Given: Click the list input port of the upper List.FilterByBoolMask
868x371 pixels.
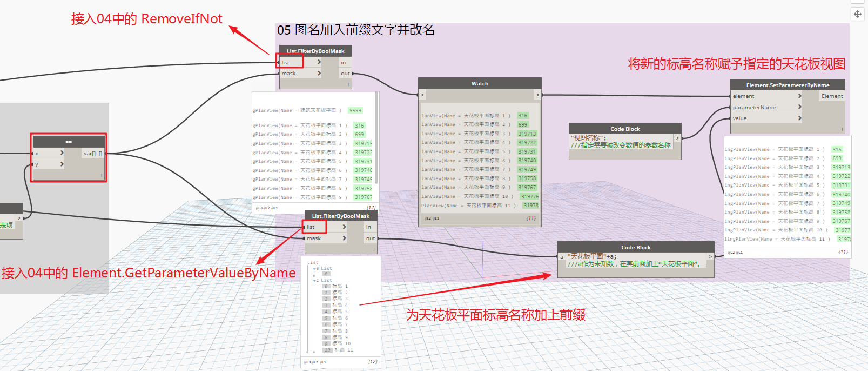Looking at the screenshot, I should (300, 62).
